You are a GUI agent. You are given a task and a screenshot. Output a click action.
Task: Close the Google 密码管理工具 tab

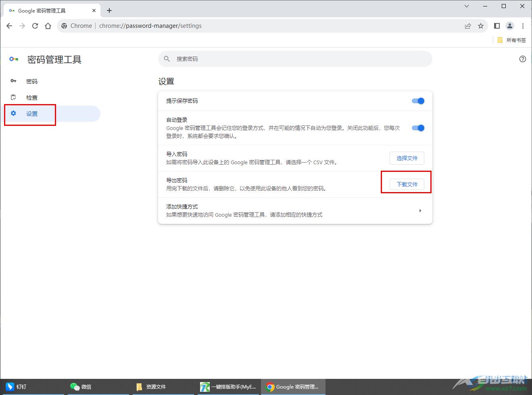point(94,10)
